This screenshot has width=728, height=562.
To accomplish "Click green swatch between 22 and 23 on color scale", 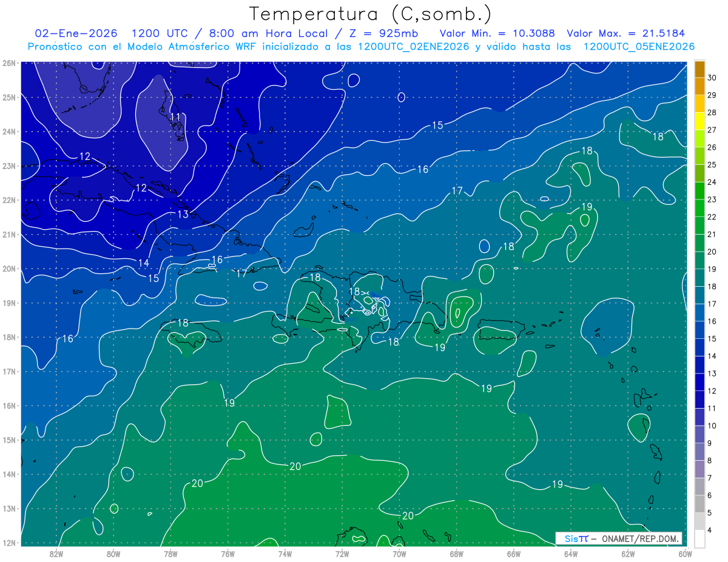I will 699,208.
